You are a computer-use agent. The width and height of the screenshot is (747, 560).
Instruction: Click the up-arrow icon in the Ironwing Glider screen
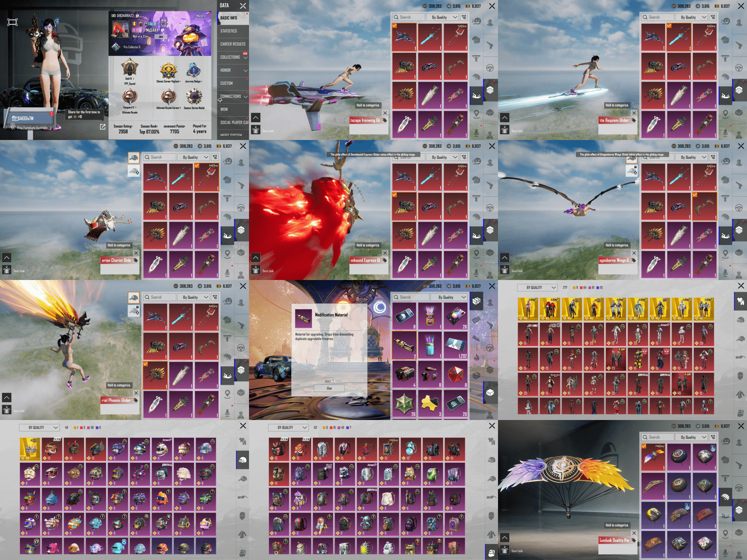pyautogui.click(x=256, y=117)
